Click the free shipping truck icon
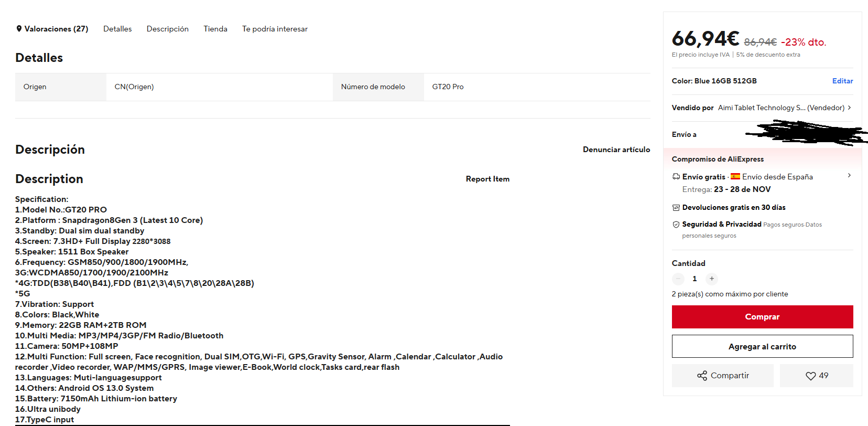The image size is (868, 426). tap(676, 177)
